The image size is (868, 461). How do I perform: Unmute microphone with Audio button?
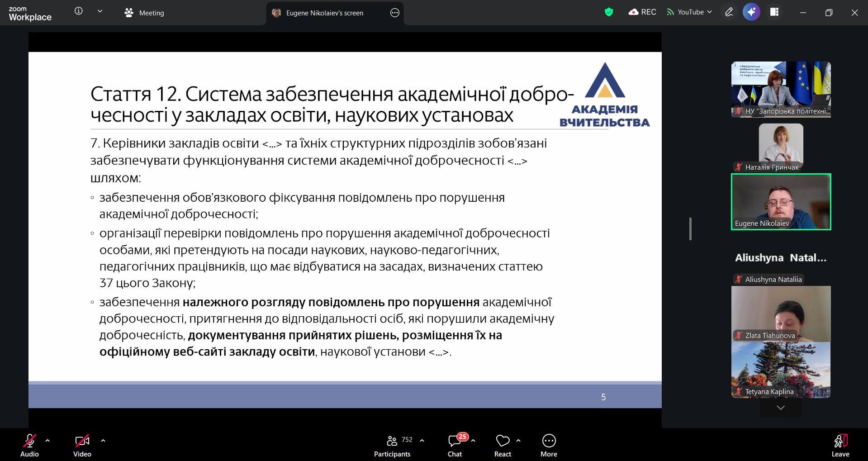point(30,446)
